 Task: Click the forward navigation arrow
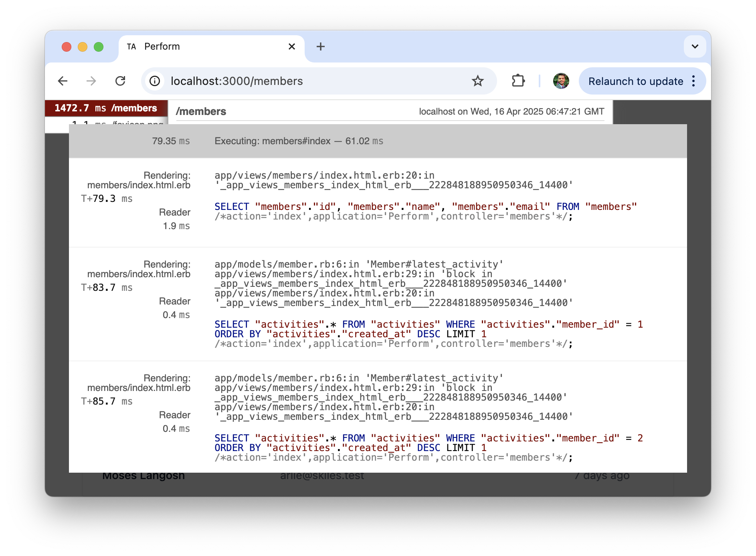pos(91,81)
